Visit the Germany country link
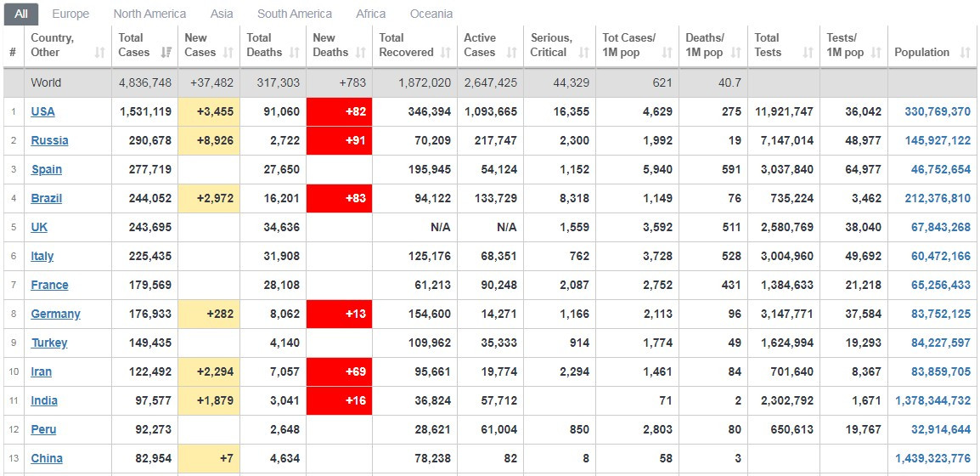 [56, 314]
